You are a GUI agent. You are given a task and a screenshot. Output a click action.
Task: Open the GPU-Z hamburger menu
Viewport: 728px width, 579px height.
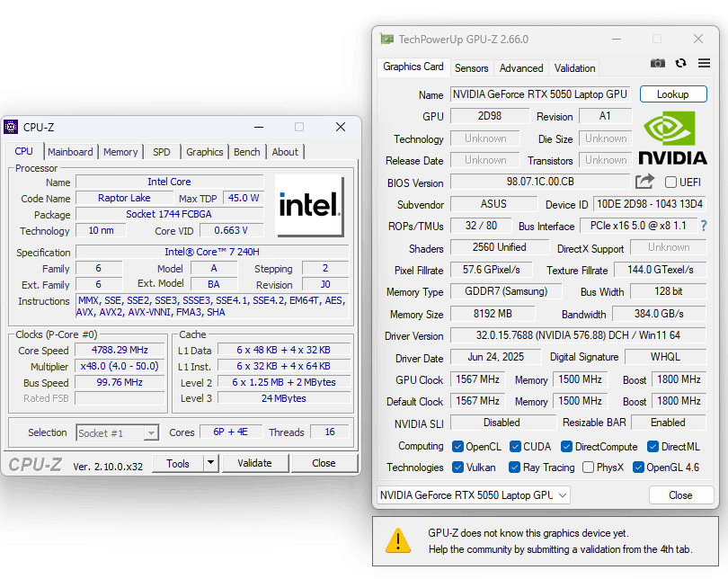704,63
